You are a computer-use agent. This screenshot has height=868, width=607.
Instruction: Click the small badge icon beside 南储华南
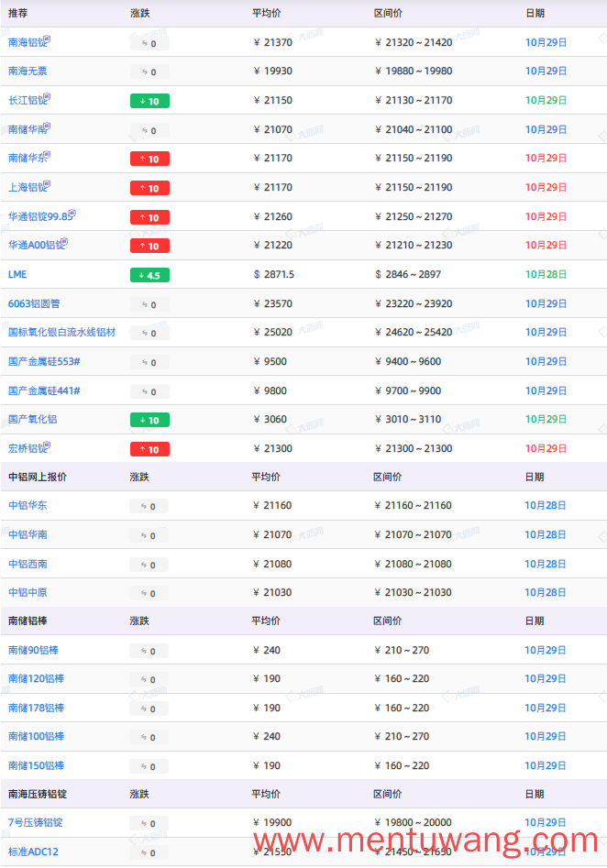point(47,126)
